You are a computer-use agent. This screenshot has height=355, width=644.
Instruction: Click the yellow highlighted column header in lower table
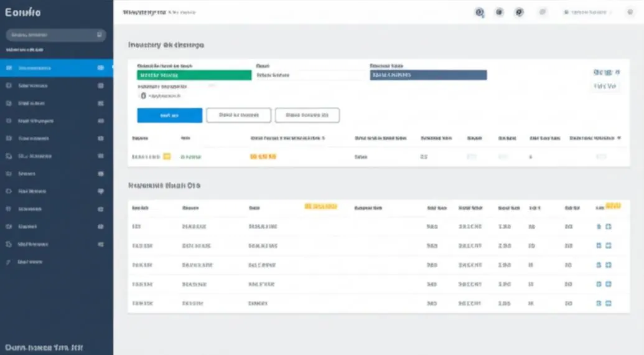[x=321, y=206]
